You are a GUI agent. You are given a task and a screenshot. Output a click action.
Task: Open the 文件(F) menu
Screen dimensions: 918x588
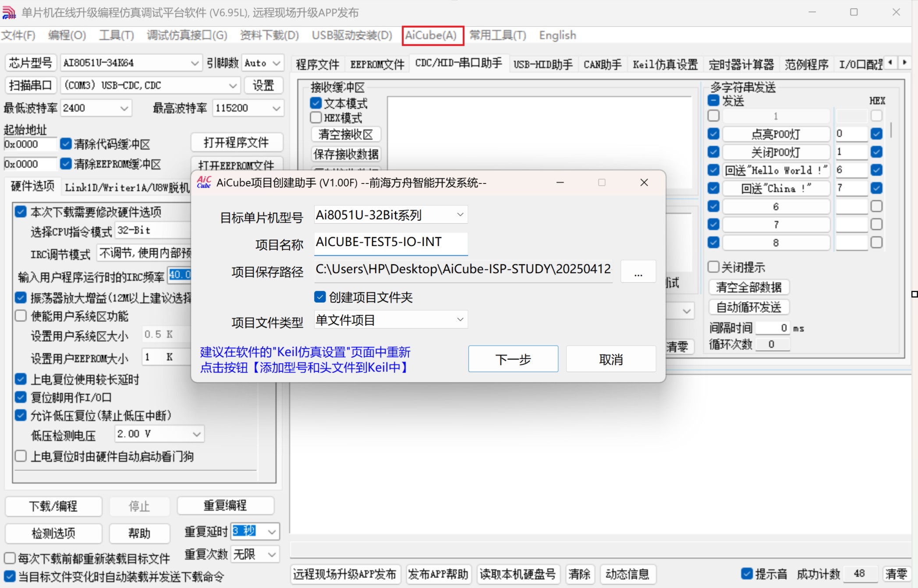click(x=18, y=35)
